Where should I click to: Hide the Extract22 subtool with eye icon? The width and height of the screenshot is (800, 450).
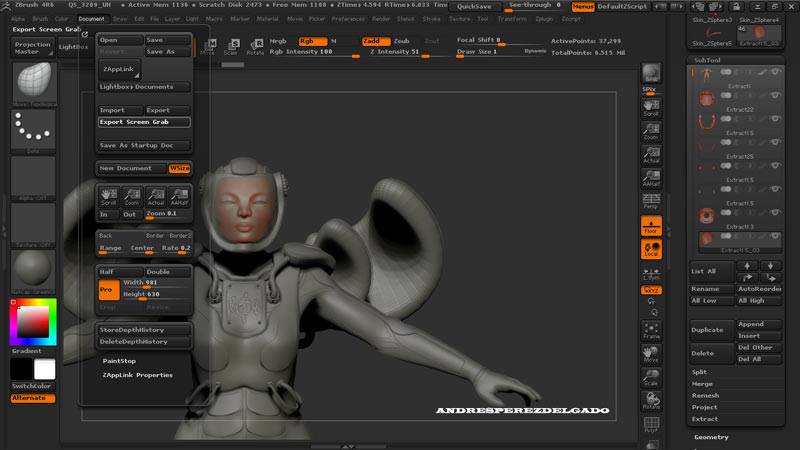(776, 95)
